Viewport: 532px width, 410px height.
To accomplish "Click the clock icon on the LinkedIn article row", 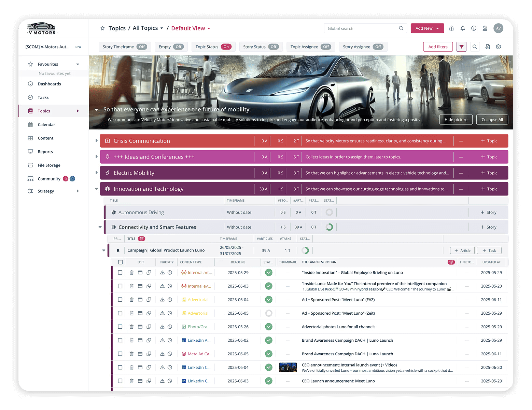I will click(x=170, y=340).
